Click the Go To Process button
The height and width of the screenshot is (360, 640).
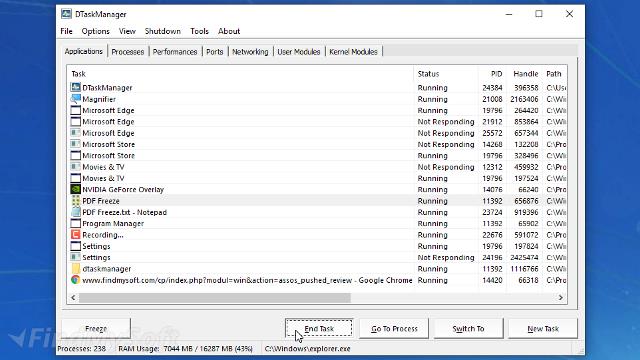click(x=394, y=329)
